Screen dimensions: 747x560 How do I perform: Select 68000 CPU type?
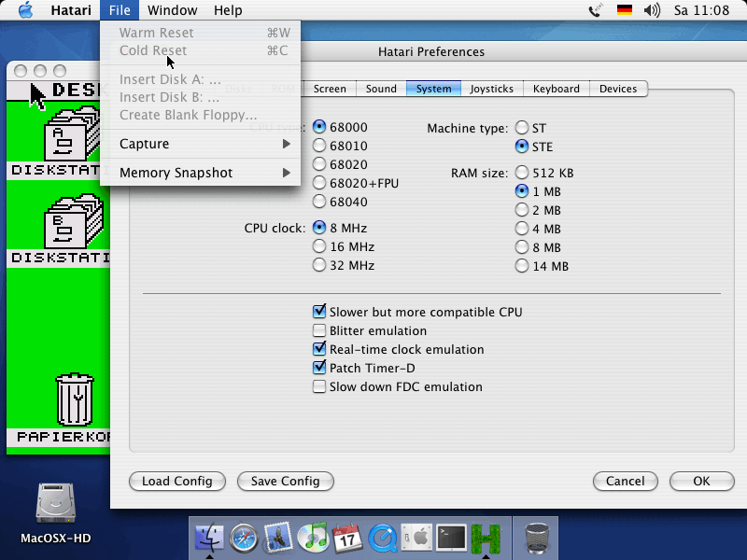[340, 127]
